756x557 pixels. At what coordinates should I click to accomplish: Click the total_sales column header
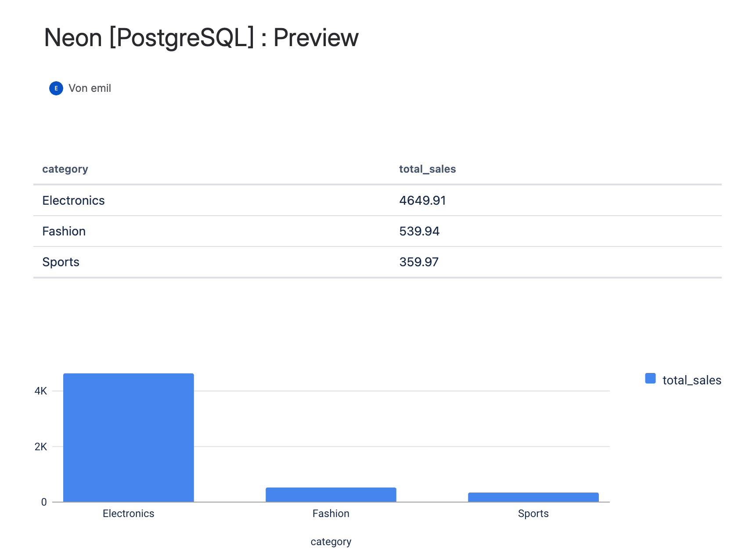427,169
